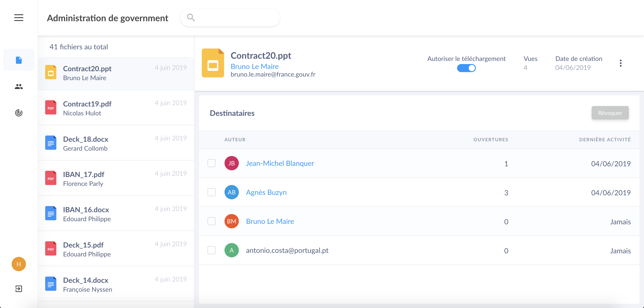Image resolution: width=644 pixels, height=308 pixels.
Task: Open the activity radar icon
Action: point(19,113)
